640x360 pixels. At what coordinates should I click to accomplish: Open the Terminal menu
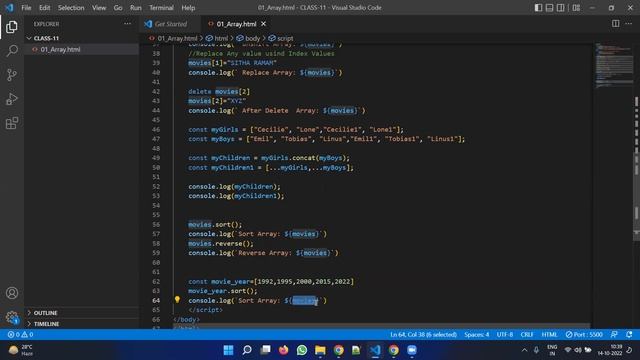(161, 8)
